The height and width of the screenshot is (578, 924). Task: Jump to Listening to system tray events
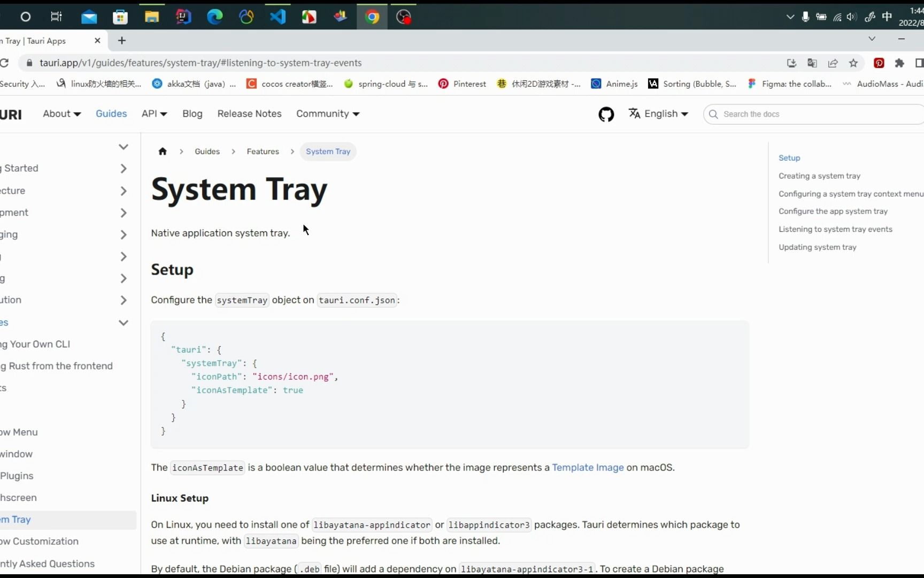[x=836, y=229]
